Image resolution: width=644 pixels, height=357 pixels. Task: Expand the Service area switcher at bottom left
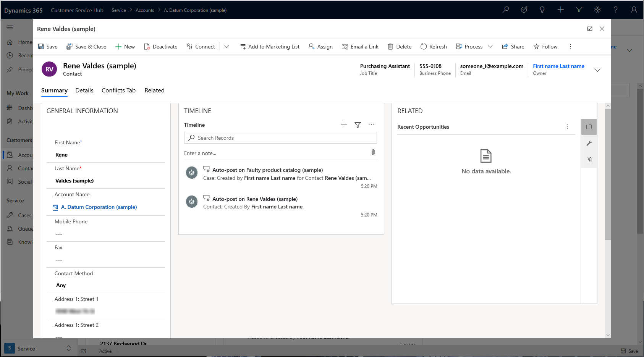69,348
